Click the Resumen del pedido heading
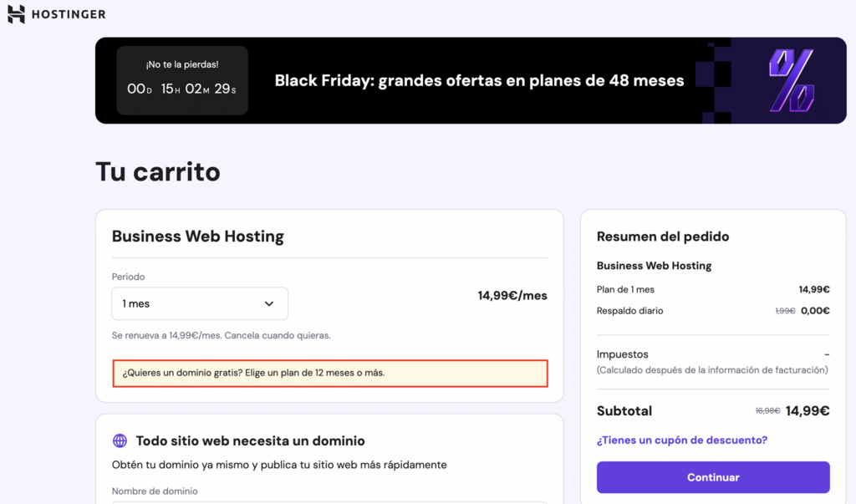The width and height of the screenshot is (856, 504). [x=663, y=237]
